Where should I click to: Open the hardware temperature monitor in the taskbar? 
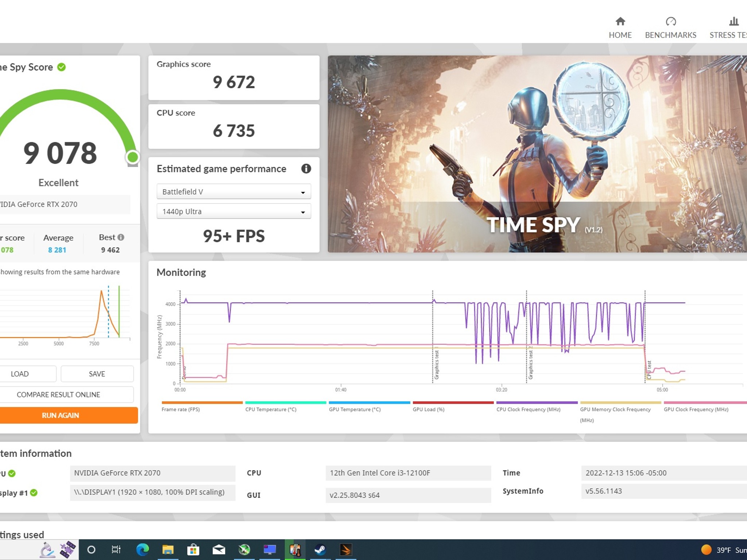pyautogui.click(x=294, y=550)
